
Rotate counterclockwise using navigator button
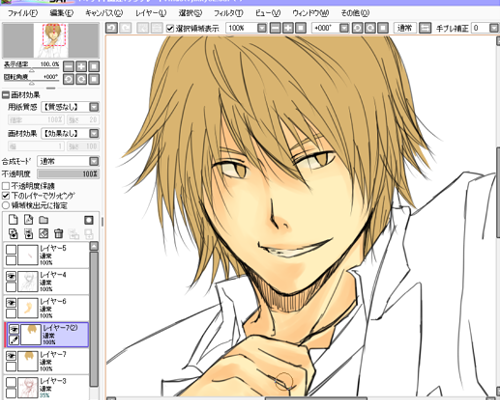69,79
